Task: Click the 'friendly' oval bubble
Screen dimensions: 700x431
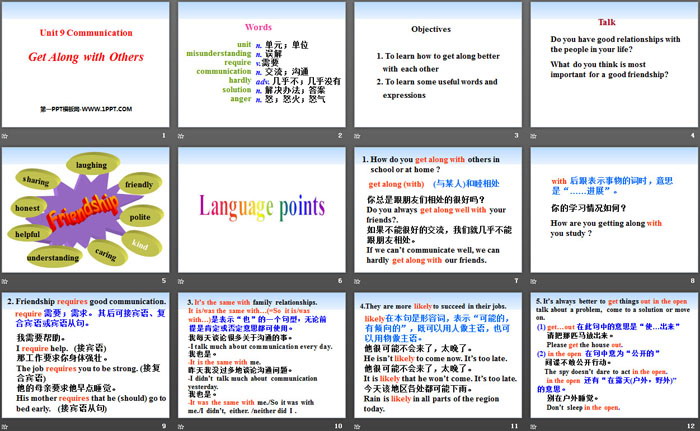Action: (139, 184)
